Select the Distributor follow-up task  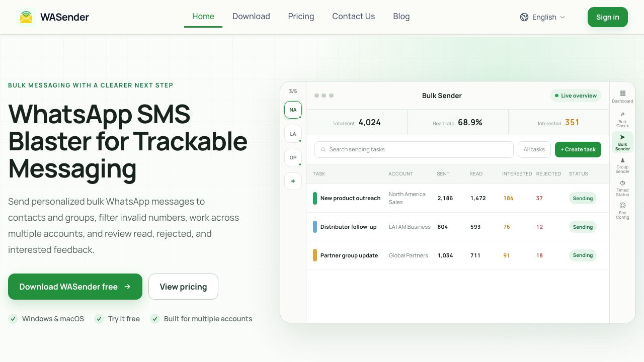pos(348,227)
